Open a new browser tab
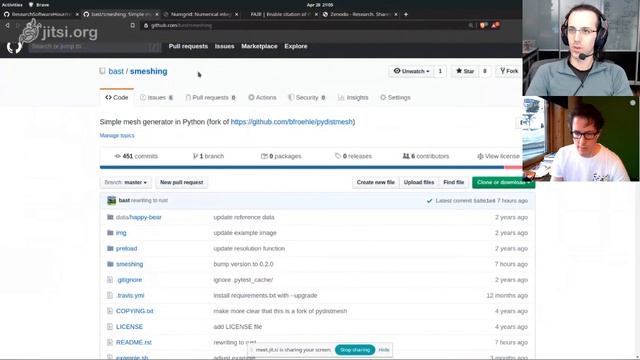 coord(406,14)
